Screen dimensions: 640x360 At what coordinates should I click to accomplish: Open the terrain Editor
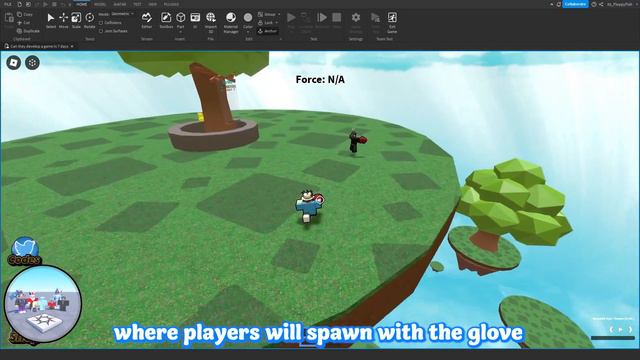(147, 20)
